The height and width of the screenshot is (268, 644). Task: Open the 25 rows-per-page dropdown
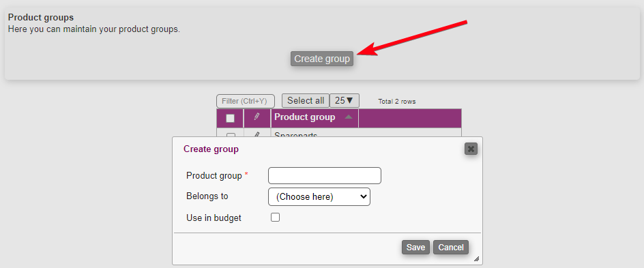[345, 100]
